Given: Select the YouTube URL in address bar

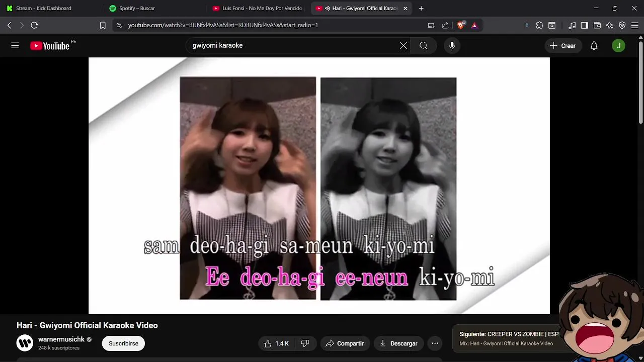Looking at the screenshot, I should point(223,25).
